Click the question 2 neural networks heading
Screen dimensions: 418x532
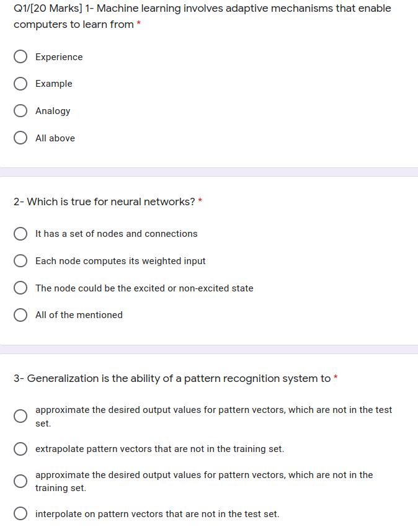coord(102,202)
